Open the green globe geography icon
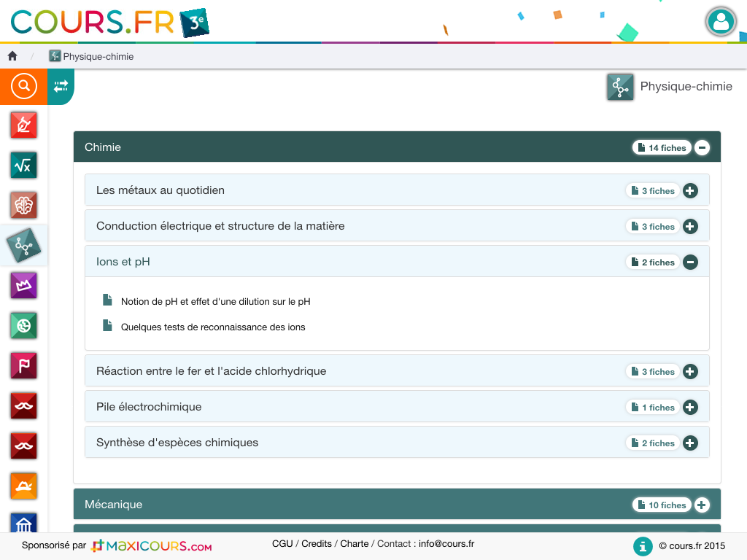The height and width of the screenshot is (560, 747). [24, 326]
